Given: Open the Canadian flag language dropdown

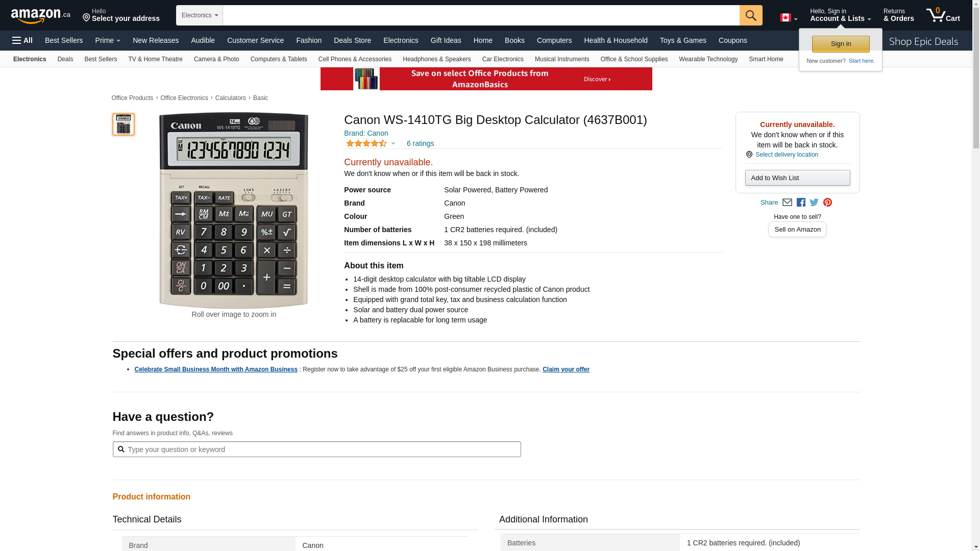Looking at the screenshot, I should pos(788,18).
